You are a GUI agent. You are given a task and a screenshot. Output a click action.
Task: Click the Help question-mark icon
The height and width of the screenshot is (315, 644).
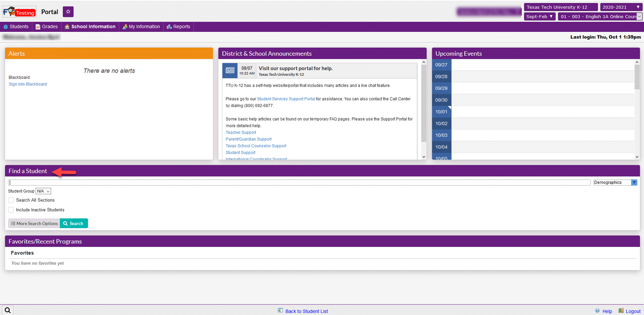pyautogui.click(x=597, y=311)
